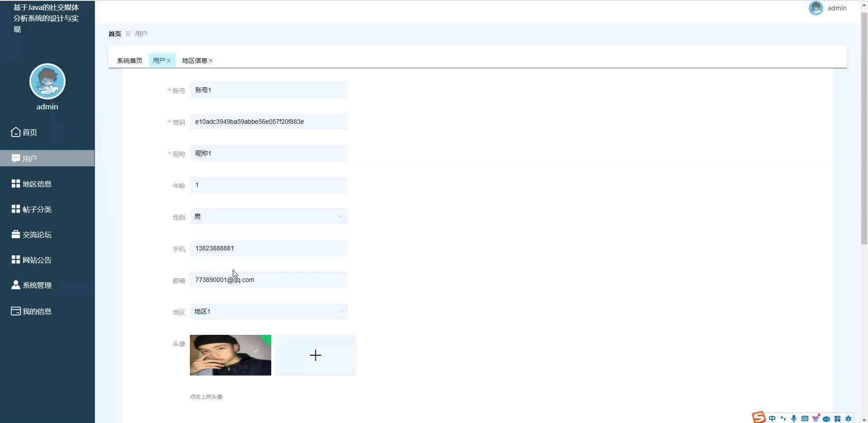Close the 用户 tab
This screenshot has height=423, width=868.
tap(169, 61)
